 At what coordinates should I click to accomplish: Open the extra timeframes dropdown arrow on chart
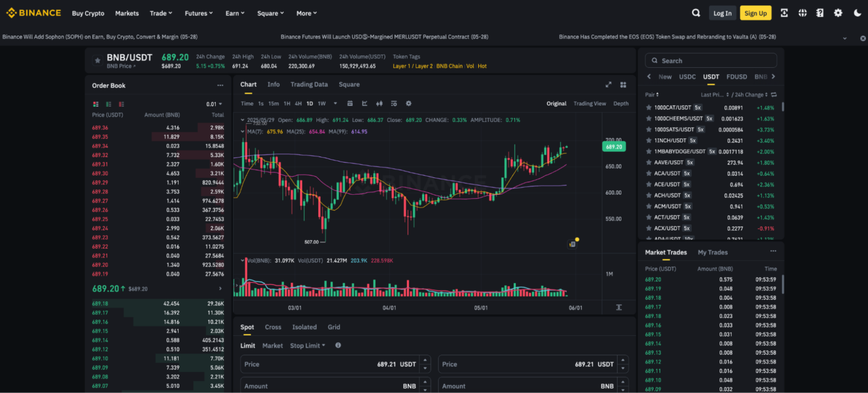(336, 103)
